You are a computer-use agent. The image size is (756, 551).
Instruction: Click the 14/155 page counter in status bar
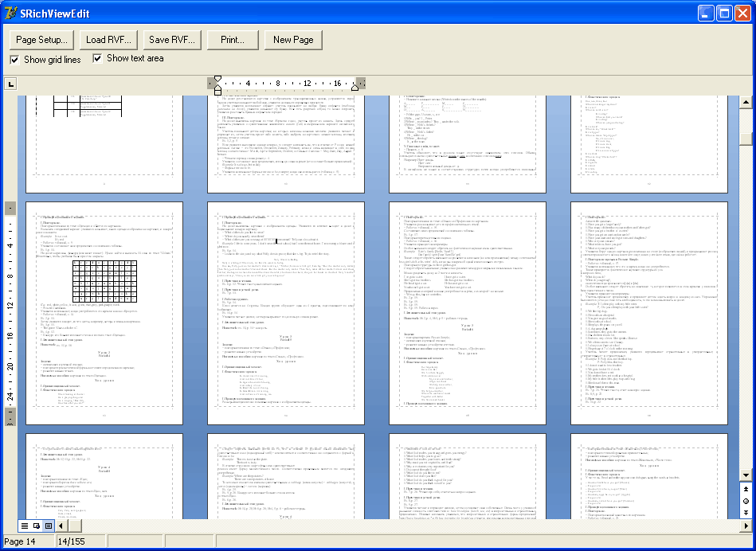click(80, 540)
